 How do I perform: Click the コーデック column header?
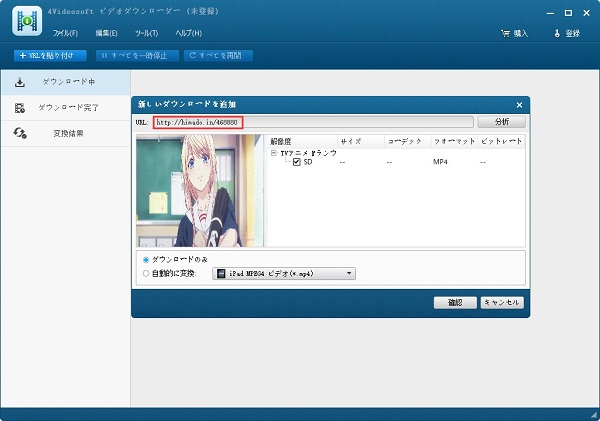click(x=408, y=142)
